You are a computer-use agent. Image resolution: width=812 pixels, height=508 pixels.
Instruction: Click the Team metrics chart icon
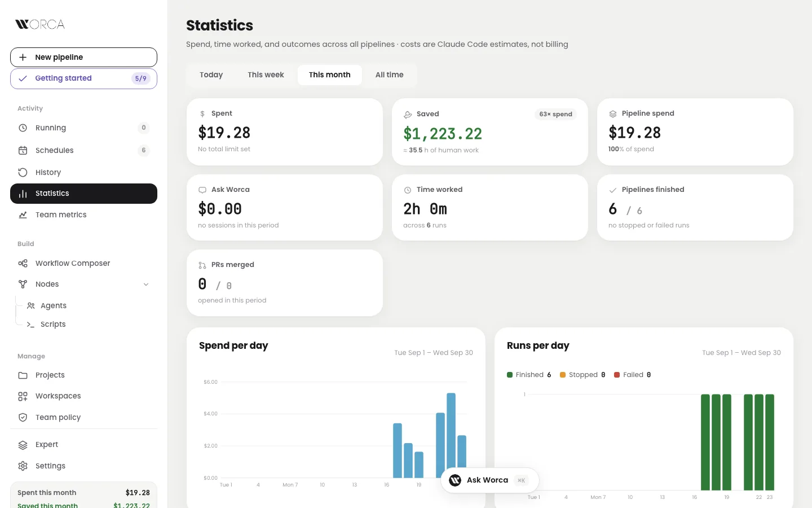(x=23, y=215)
